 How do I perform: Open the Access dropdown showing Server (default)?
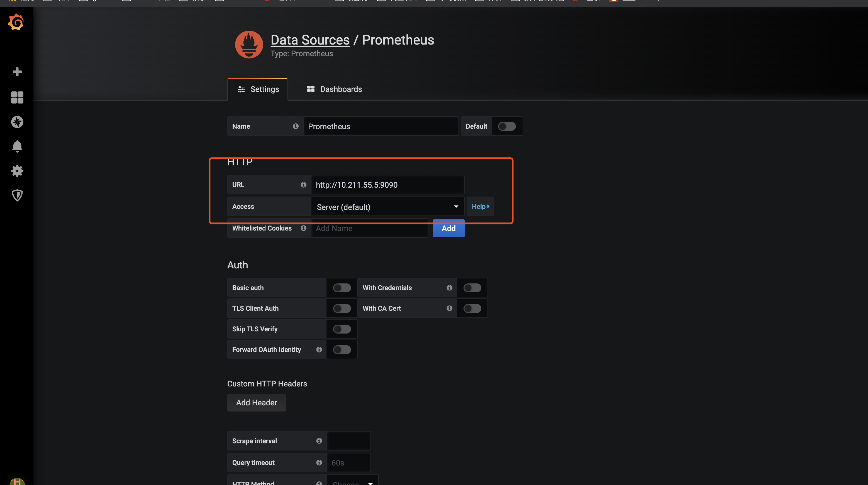point(387,207)
